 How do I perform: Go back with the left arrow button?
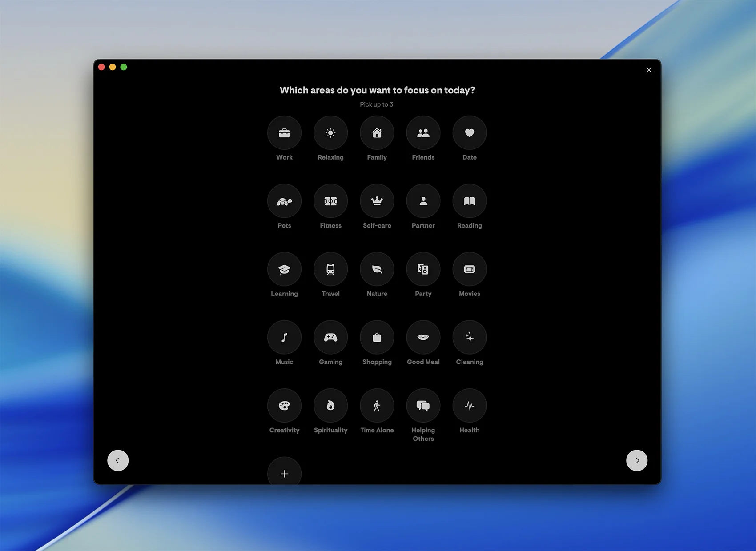(x=118, y=460)
